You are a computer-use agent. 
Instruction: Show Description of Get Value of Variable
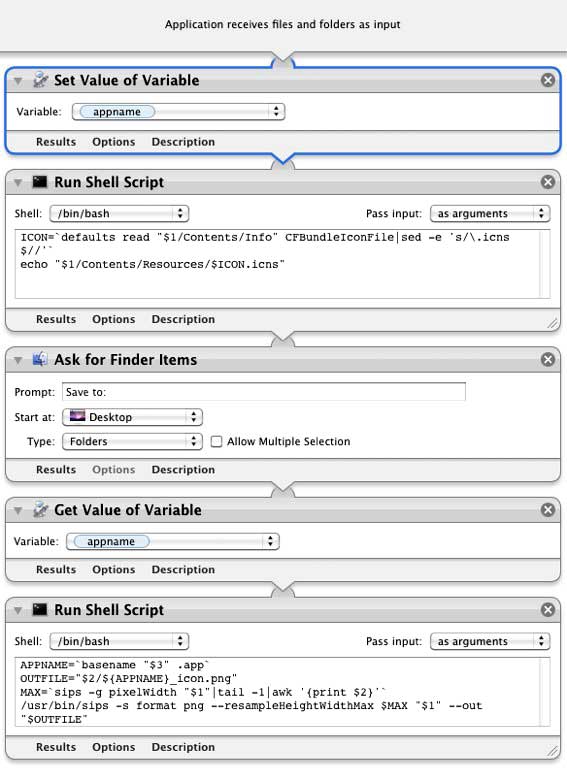183,569
